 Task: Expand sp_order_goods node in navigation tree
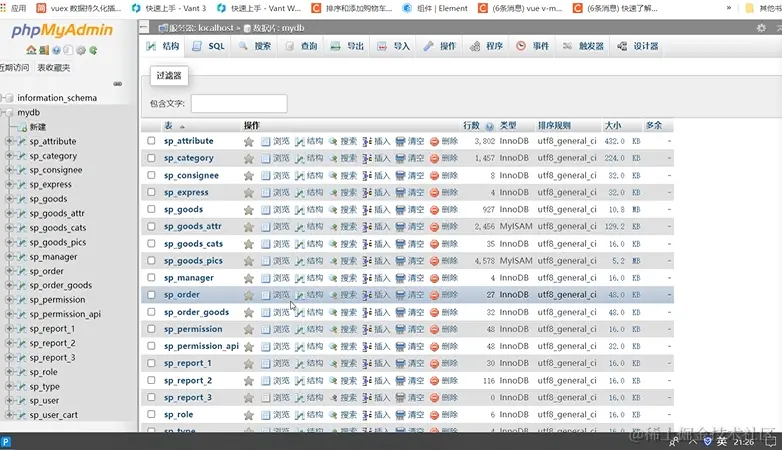8,285
